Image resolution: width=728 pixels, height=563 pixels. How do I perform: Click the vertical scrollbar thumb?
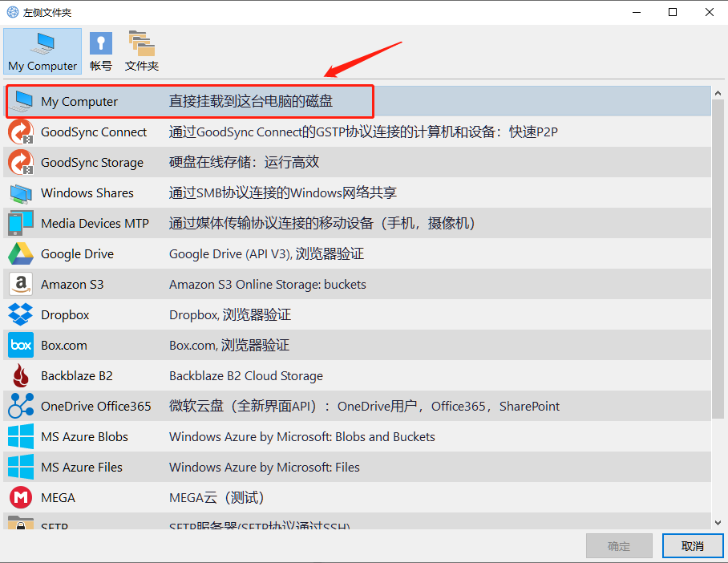[718, 258]
